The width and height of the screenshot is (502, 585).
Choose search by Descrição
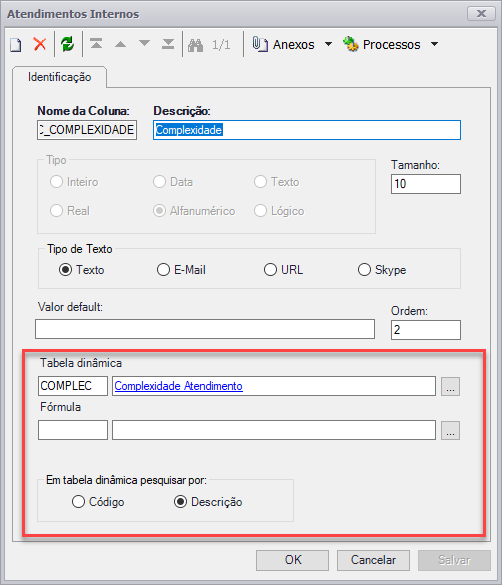pos(181,502)
